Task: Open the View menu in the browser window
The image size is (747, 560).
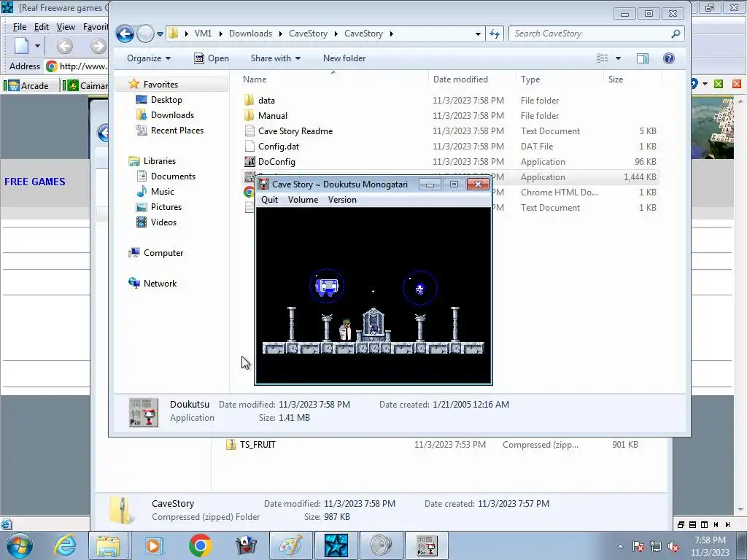Action: pos(66,27)
